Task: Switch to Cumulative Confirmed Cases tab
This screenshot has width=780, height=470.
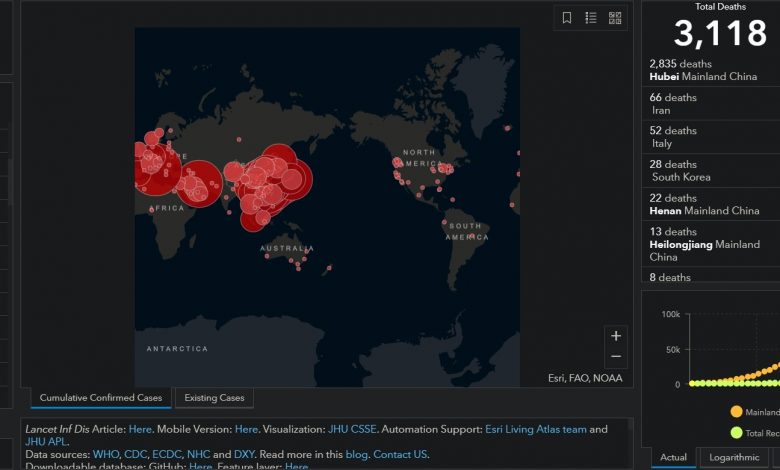Action: coord(100,398)
